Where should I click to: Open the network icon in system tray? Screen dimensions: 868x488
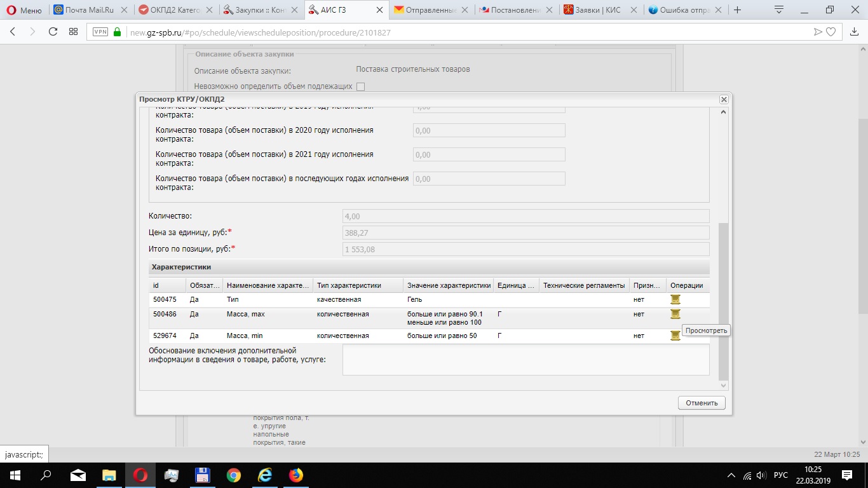tap(747, 475)
